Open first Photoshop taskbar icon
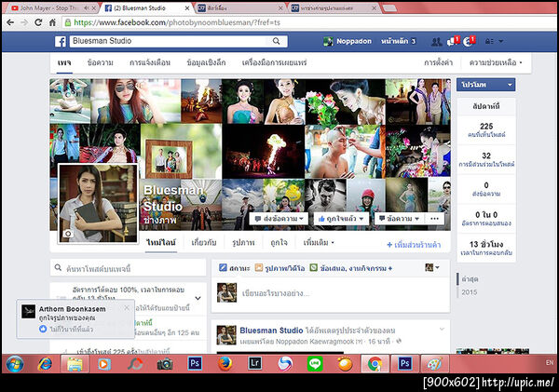This screenshot has width=559, height=392. [x=195, y=363]
